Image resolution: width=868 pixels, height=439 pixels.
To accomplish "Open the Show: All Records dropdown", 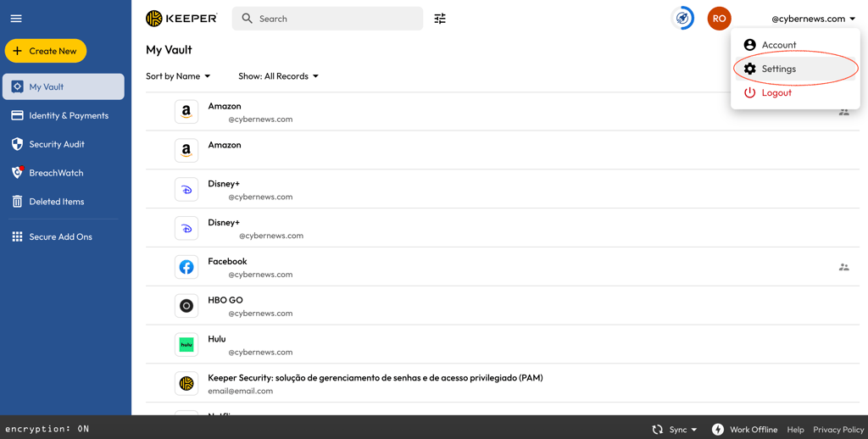I will pyautogui.click(x=278, y=76).
